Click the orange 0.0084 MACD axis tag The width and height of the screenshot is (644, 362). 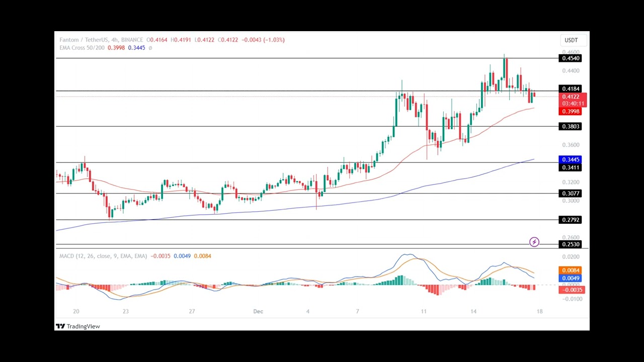pos(571,270)
